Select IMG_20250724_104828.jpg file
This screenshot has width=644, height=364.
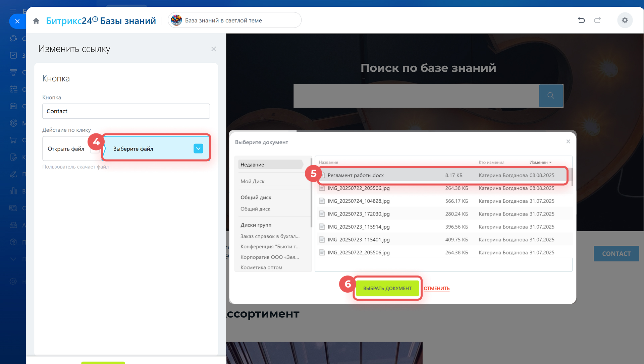[443, 201]
